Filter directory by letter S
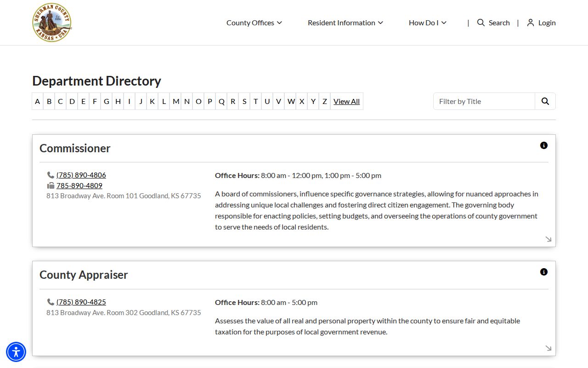 (x=244, y=101)
